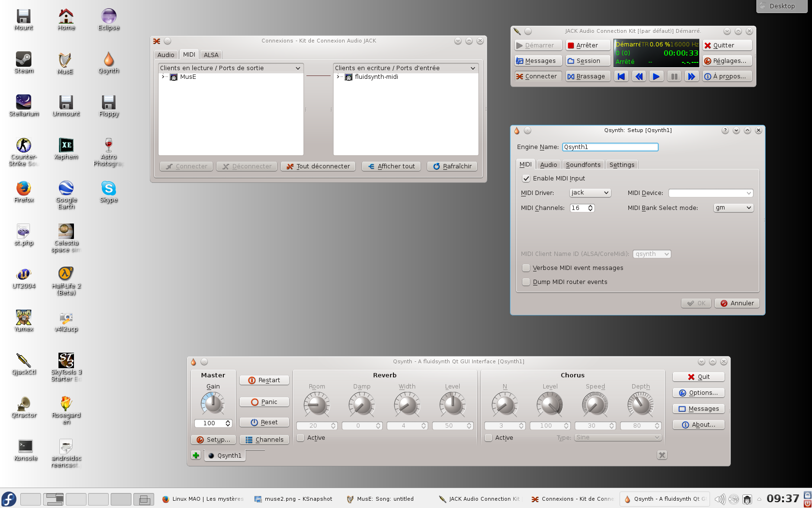
Task: Enable Dump MIDI router events
Action: 526,282
